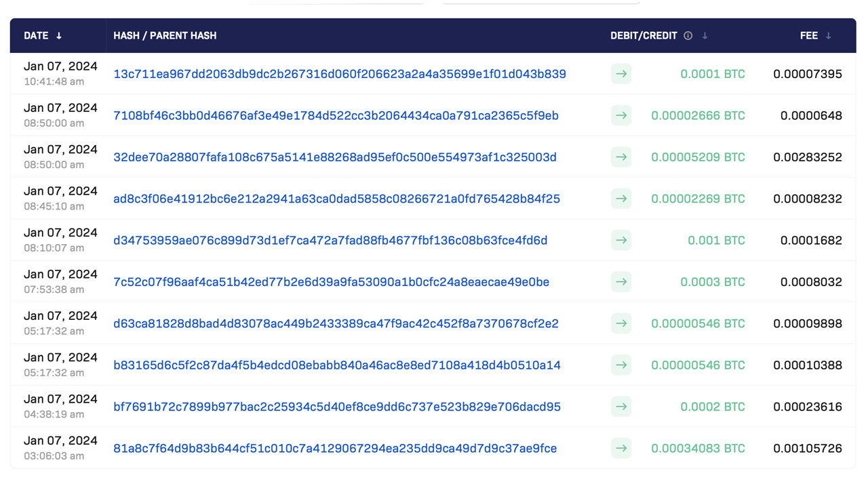Click the green transfer arrow on the first transaction row
Viewport: 868px width, 488px height.
621,74
